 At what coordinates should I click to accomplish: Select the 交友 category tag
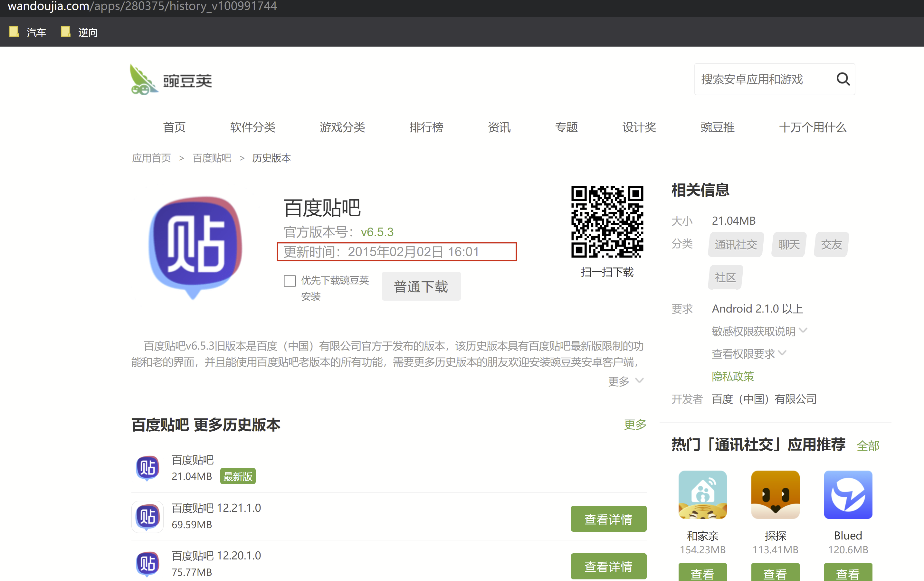click(x=831, y=244)
